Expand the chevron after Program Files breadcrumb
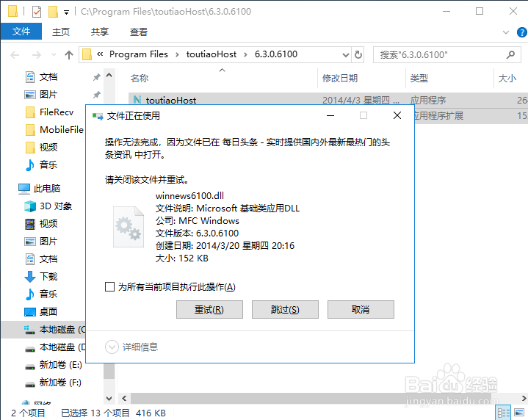This screenshot has height=420, width=528. [x=177, y=54]
